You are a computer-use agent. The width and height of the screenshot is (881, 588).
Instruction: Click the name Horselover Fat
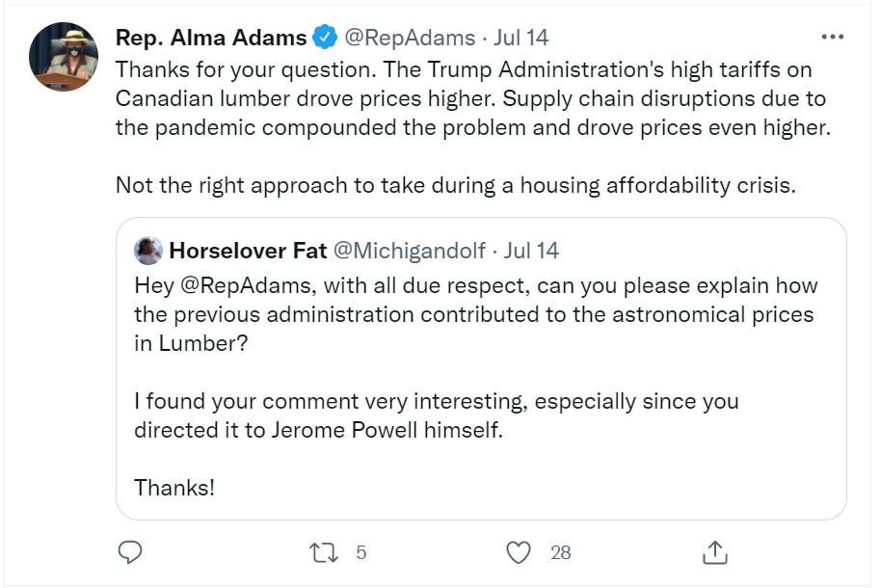[246, 251]
